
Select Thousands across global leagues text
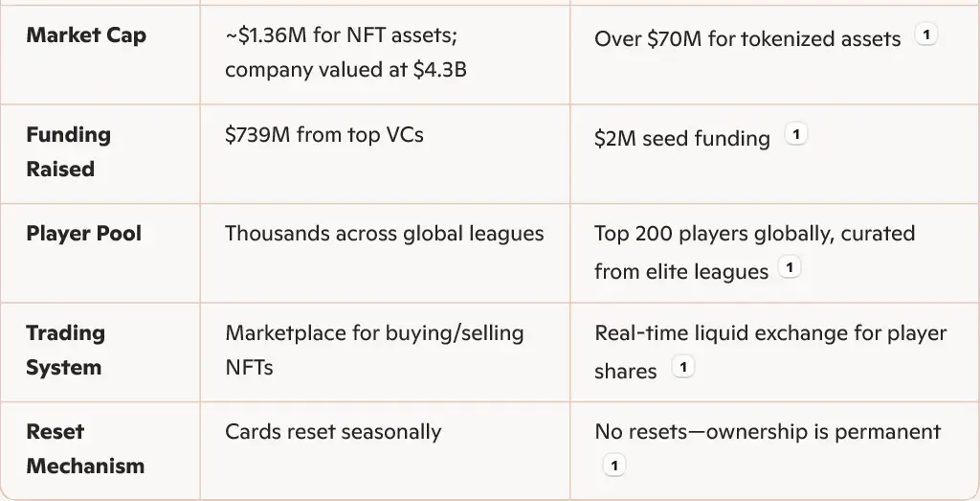coord(385,234)
